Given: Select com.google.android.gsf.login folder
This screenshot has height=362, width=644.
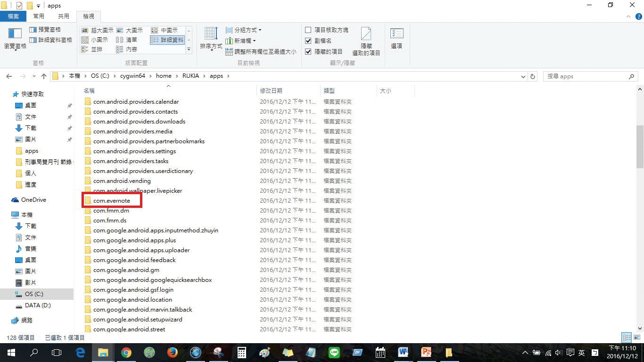Looking at the screenshot, I should 133,290.
